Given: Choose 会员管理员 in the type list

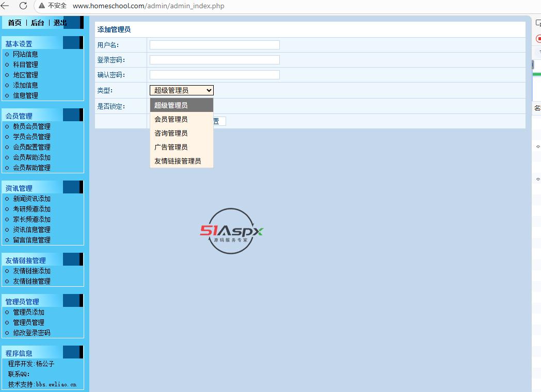Looking at the screenshot, I should (182, 119).
